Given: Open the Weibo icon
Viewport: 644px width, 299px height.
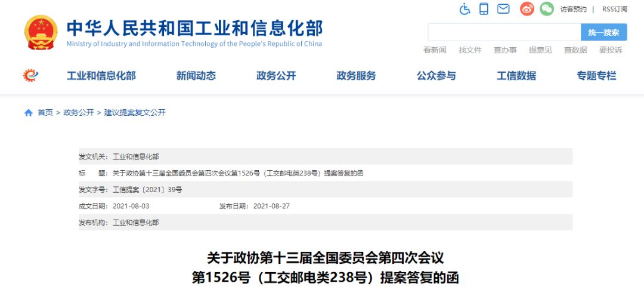Looking at the screenshot, I should click(x=527, y=8).
